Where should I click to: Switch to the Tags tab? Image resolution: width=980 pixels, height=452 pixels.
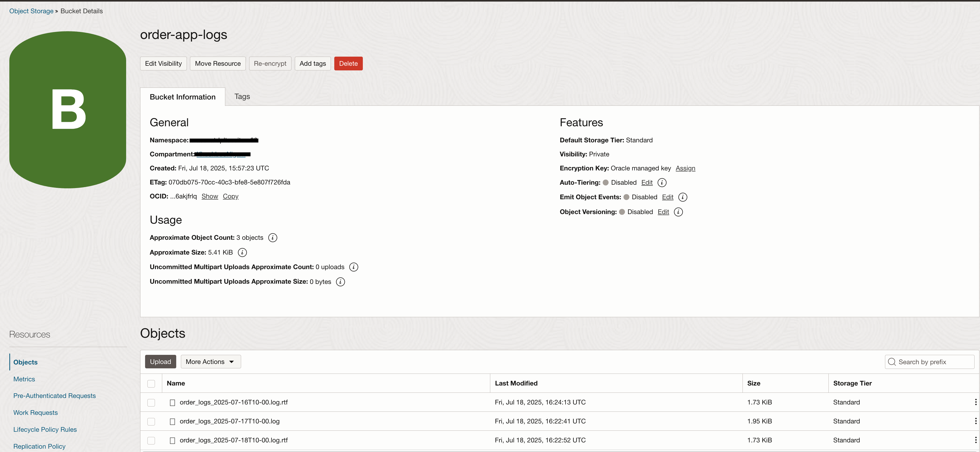242,97
